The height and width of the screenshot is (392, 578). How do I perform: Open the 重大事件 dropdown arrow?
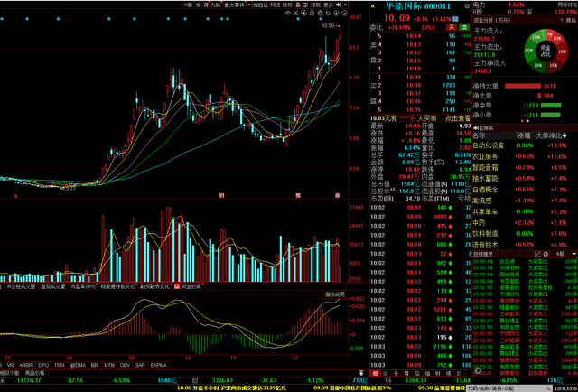(x=249, y=5)
